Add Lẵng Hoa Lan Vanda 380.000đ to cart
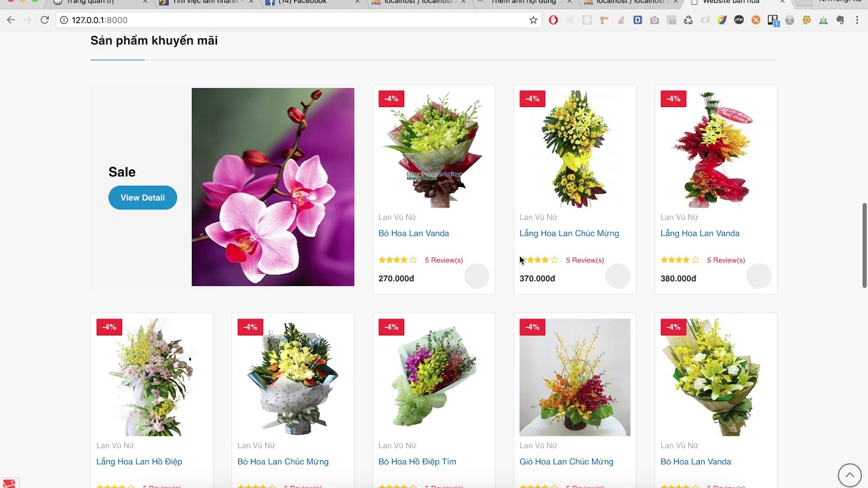This screenshot has width=868, height=488. [759, 276]
